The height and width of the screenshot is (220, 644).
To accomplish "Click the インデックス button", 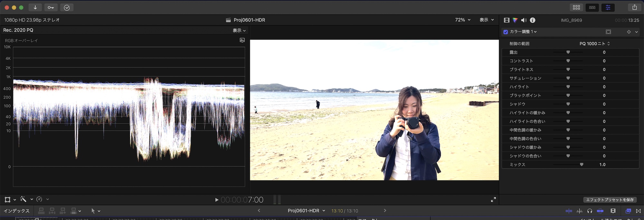I will coord(16,211).
